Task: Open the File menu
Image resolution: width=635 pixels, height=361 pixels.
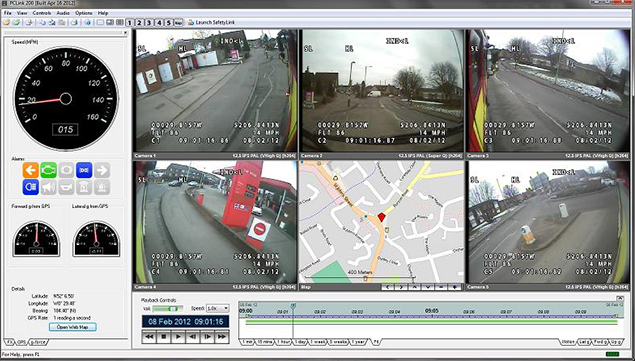Action: [8, 13]
